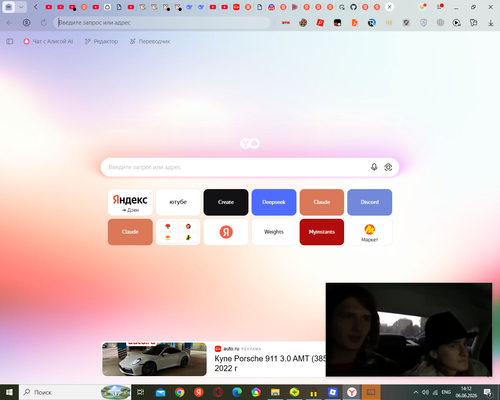
Task: Reload the page
Action: click(x=44, y=23)
